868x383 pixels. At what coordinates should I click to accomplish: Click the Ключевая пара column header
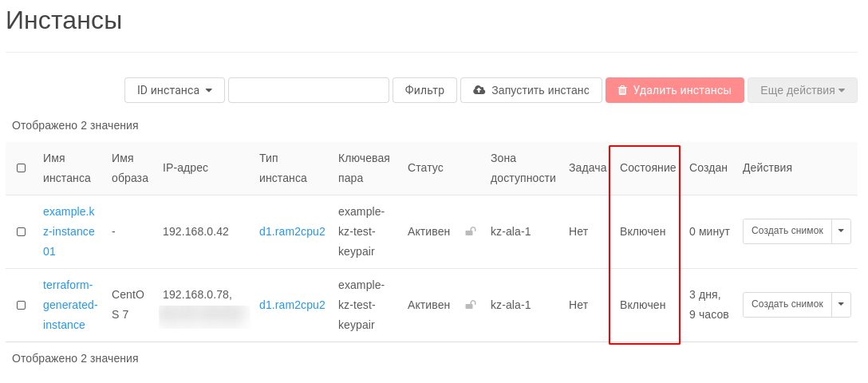pos(364,168)
